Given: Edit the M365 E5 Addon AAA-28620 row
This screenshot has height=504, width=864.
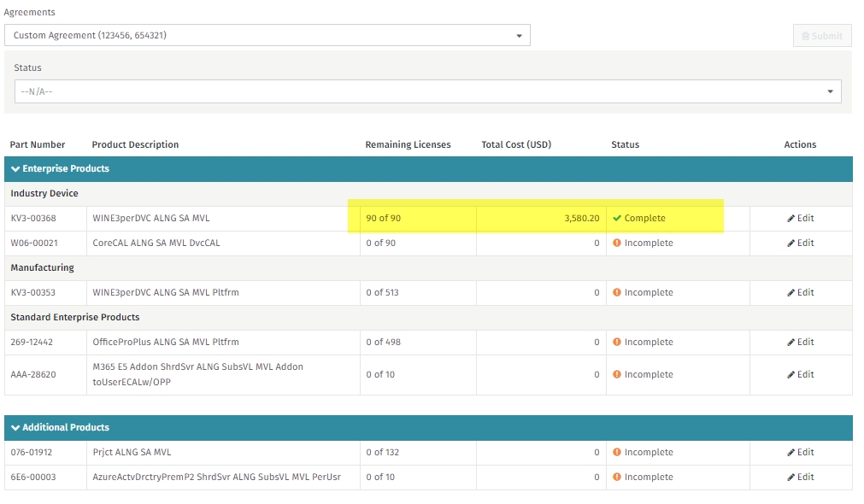Looking at the screenshot, I should (x=800, y=374).
